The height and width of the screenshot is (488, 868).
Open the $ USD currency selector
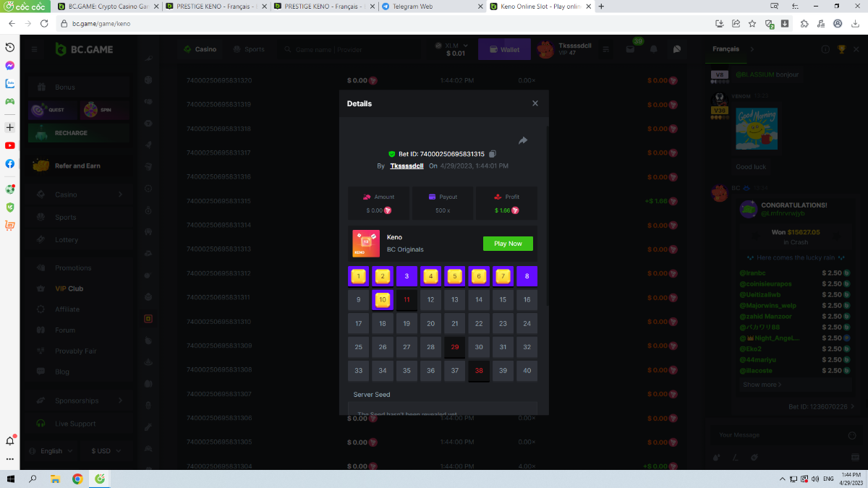tap(104, 451)
